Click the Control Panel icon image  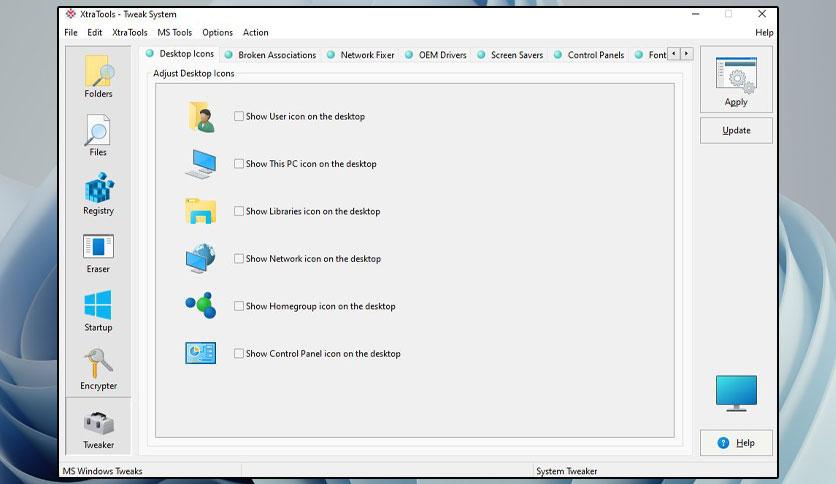tap(200, 353)
